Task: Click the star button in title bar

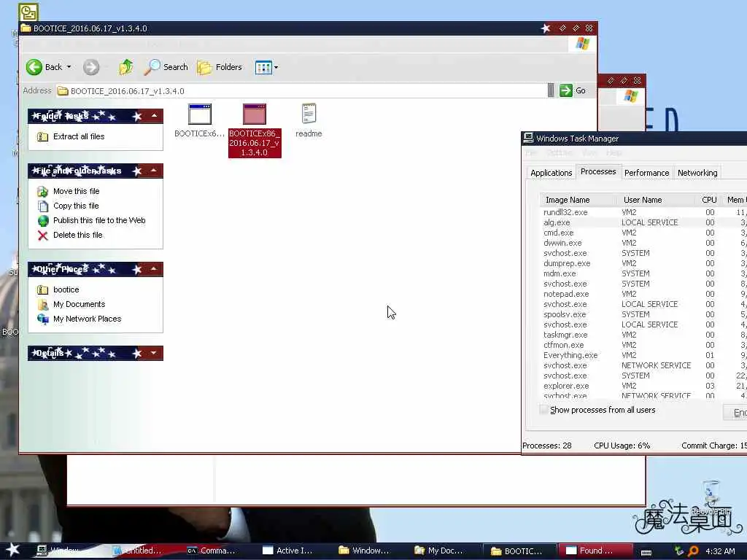Action: coord(546,28)
